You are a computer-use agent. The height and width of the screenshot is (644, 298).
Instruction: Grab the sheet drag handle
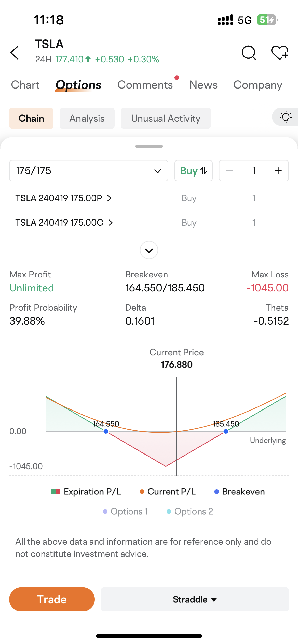tap(149, 146)
